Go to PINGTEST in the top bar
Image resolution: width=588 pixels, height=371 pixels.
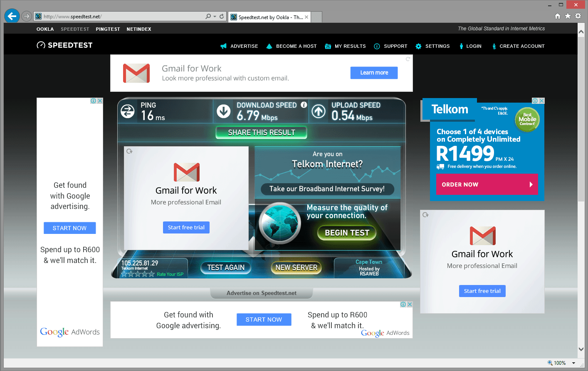click(x=108, y=29)
